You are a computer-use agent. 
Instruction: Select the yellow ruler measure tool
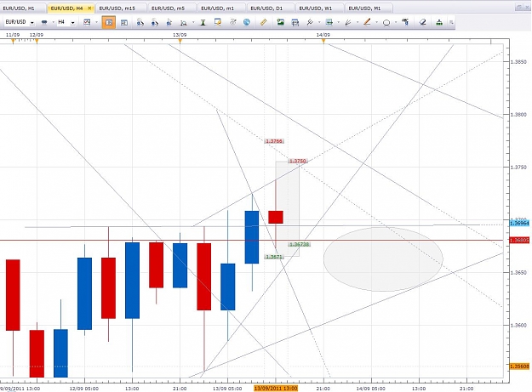[263, 22]
